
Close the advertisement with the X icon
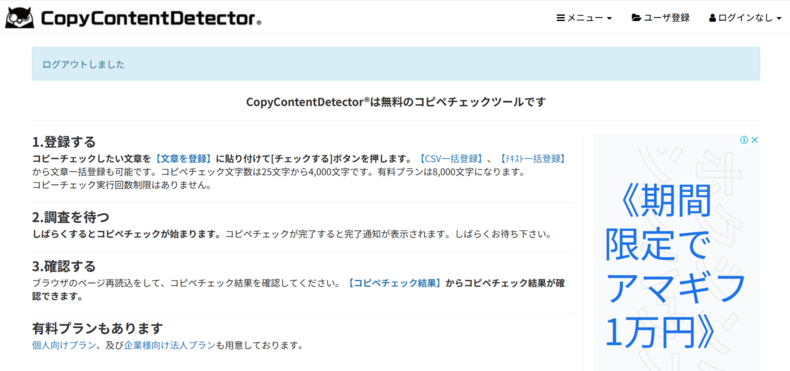[754, 140]
